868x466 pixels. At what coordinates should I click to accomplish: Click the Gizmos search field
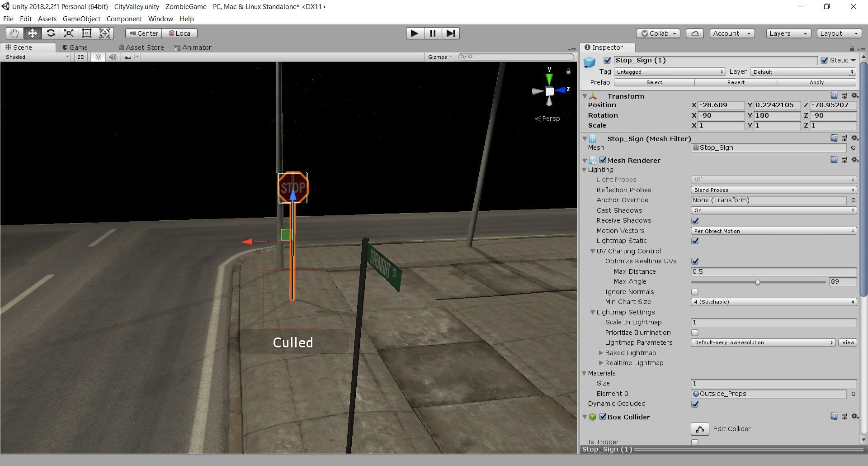coord(515,57)
